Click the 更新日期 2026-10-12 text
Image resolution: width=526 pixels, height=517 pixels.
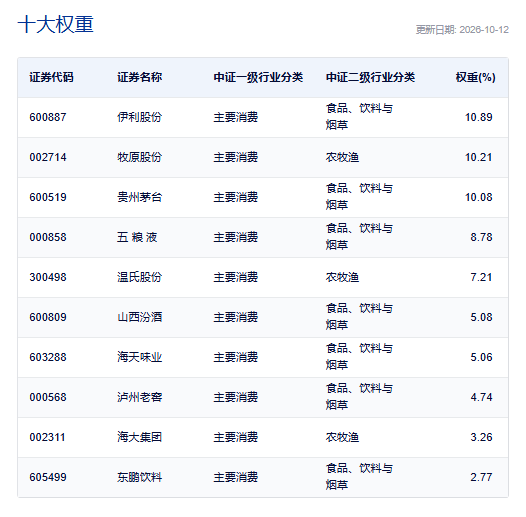pos(462,30)
